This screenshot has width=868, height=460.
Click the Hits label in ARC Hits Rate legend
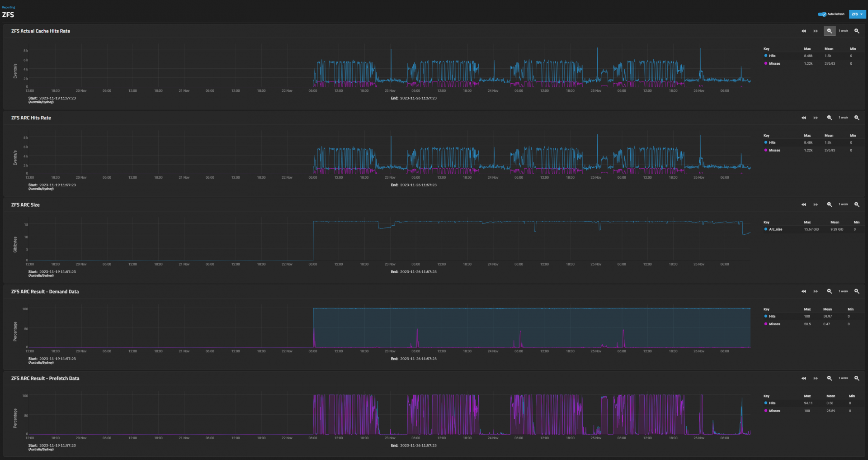tap(772, 142)
